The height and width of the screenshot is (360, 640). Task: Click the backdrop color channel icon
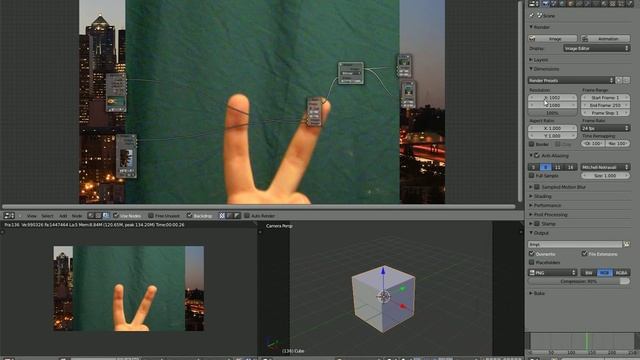coord(229,216)
